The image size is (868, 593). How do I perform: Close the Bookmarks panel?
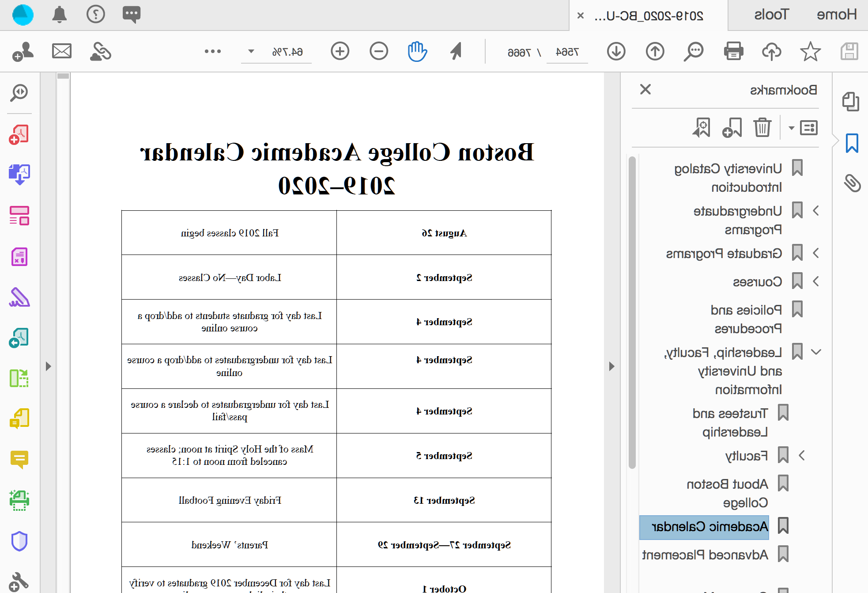645,89
